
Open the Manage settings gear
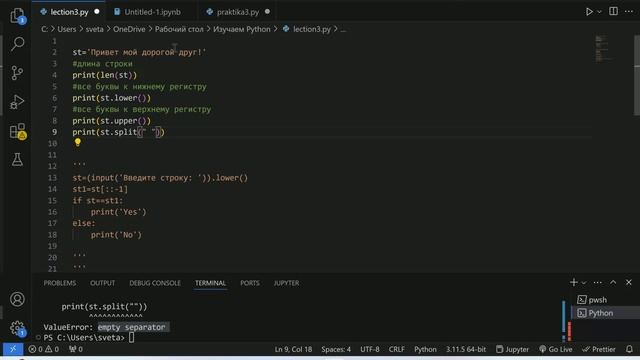click(x=17, y=328)
